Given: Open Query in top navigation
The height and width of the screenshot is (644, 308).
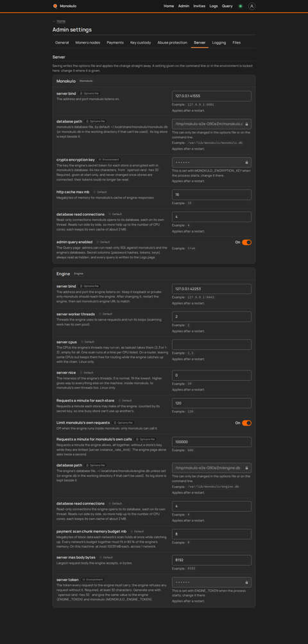Looking at the screenshot, I should 227,6.
